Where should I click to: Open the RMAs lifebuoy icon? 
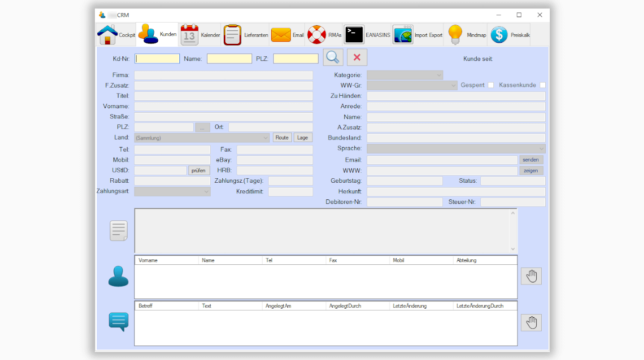(x=317, y=35)
